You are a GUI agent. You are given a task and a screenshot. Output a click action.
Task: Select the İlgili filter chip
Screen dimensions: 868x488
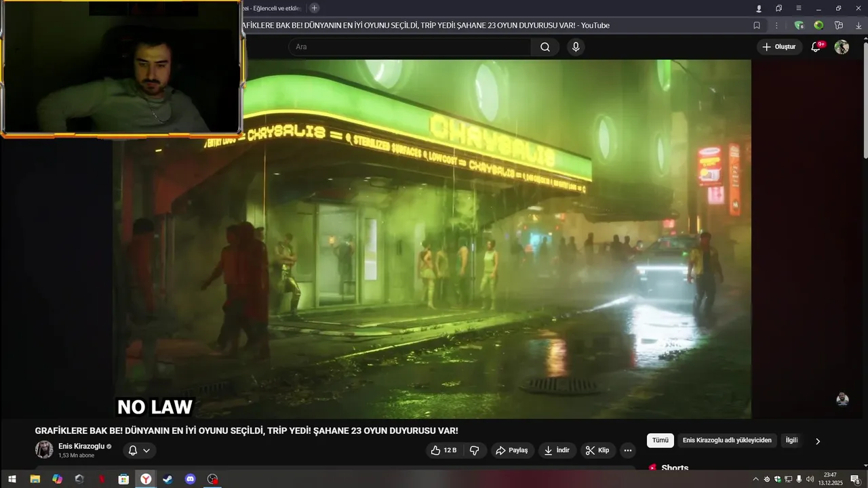tap(791, 441)
